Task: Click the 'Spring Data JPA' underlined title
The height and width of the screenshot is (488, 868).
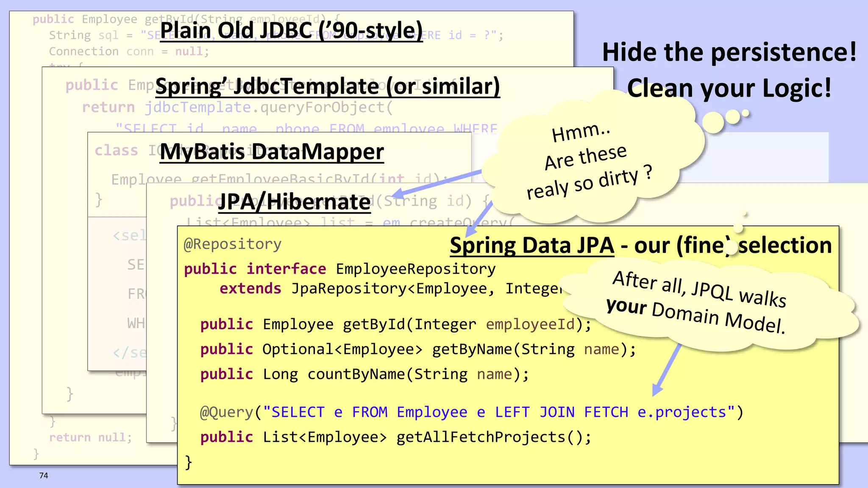Action: point(531,246)
